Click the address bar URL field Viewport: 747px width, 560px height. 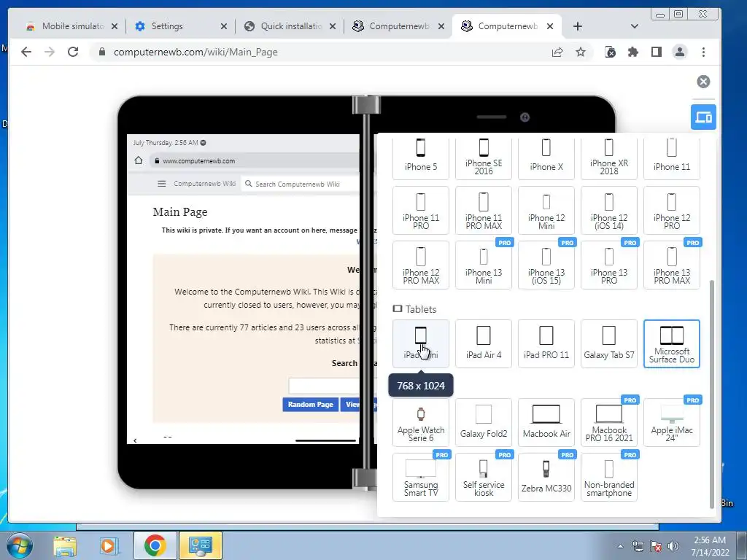[x=320, y=52]
